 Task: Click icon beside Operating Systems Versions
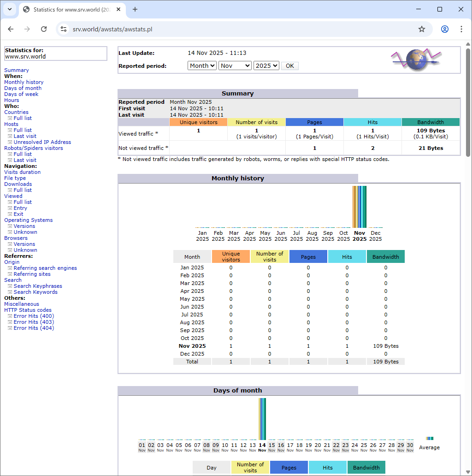(10, 226)
